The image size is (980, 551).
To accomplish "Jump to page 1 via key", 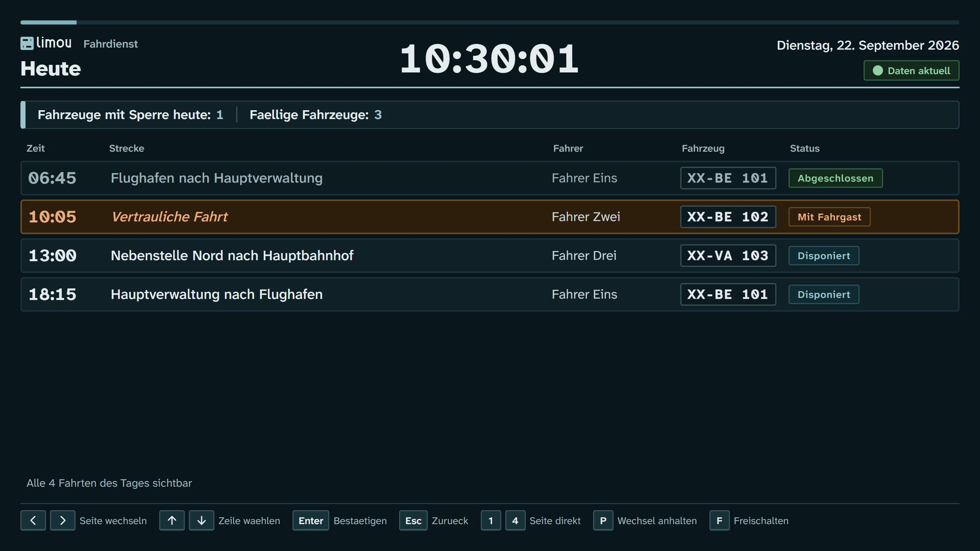I will pos(491,520).
